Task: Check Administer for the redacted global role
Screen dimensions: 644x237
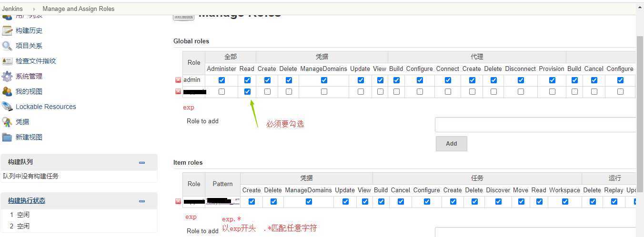Action: pyautogui.click(x=222, y=92)
